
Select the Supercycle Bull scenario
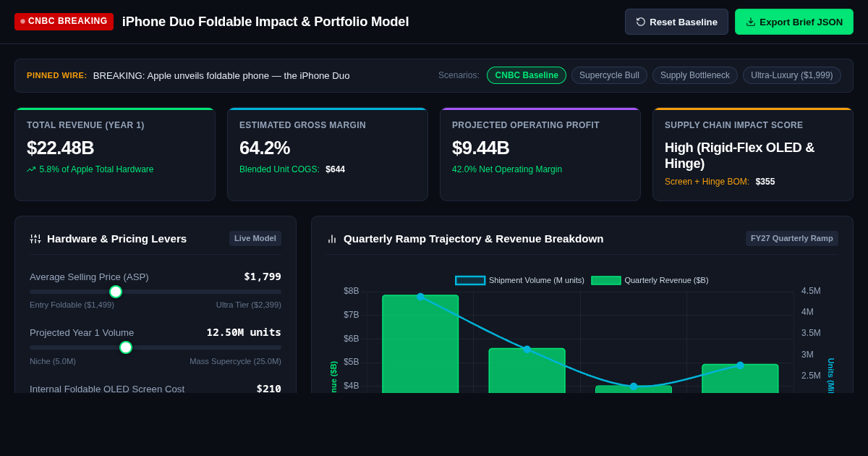pyautogui.click(x=609, y=75)
